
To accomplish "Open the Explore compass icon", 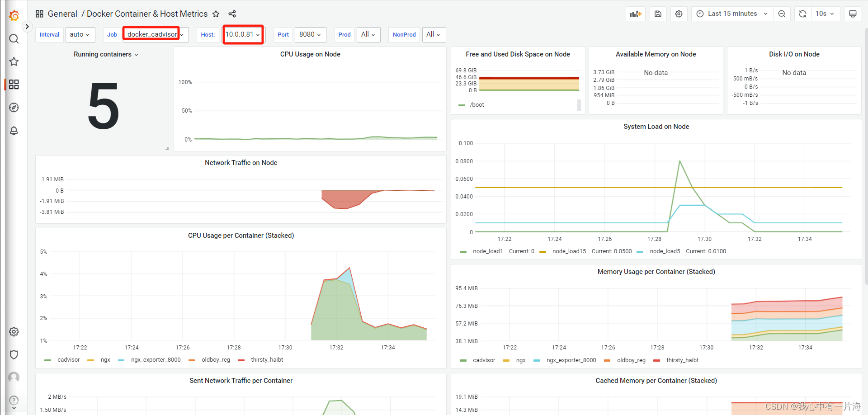I will 14,108.
